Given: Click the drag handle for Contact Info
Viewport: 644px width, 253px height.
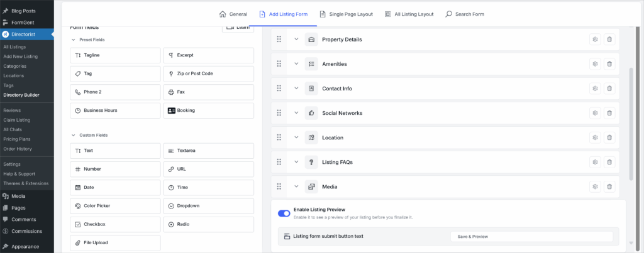Looking at the screenshot, I should pos(279,89).
